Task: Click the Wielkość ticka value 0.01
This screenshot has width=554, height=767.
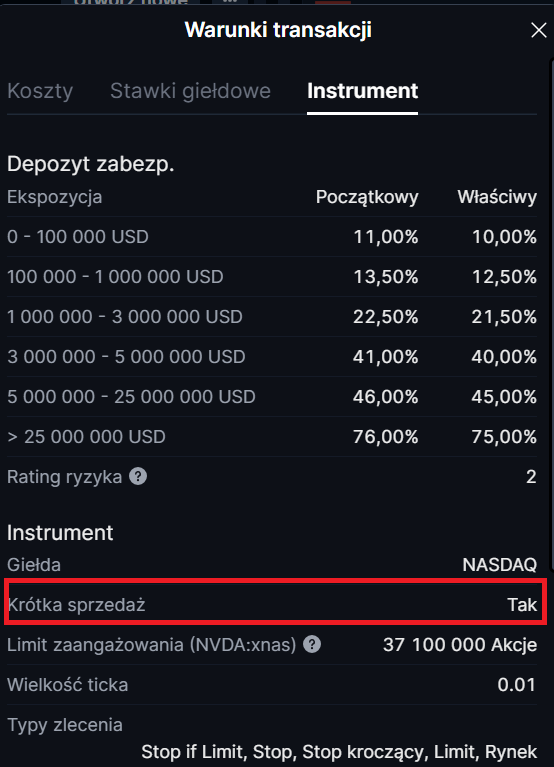Action: click(517, 685)
